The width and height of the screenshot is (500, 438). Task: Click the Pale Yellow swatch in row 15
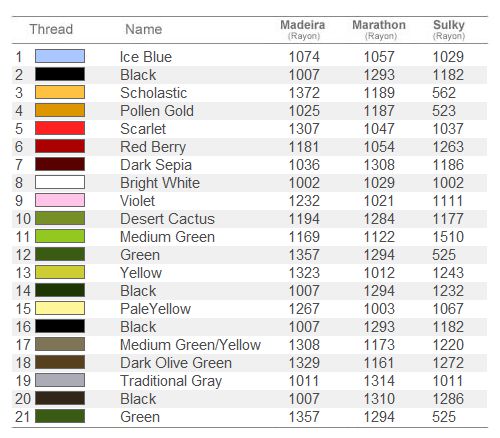click(60, 308)
